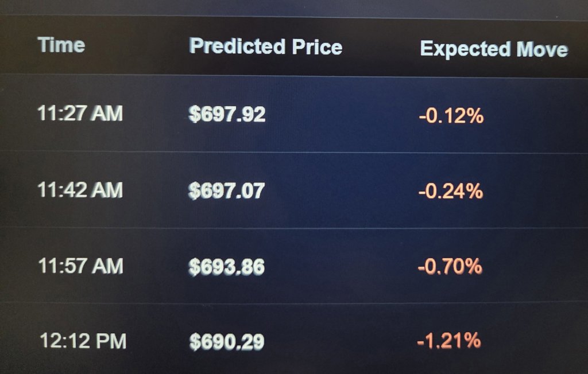Click the $690.29 predicted price
Screen dimensions: 588x374
pos(227,342)
